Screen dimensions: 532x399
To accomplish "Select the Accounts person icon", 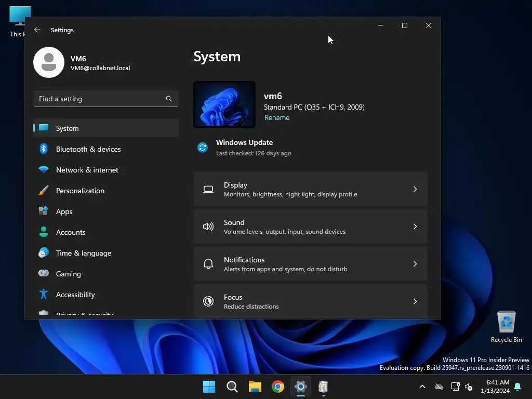I will [44, 232].
